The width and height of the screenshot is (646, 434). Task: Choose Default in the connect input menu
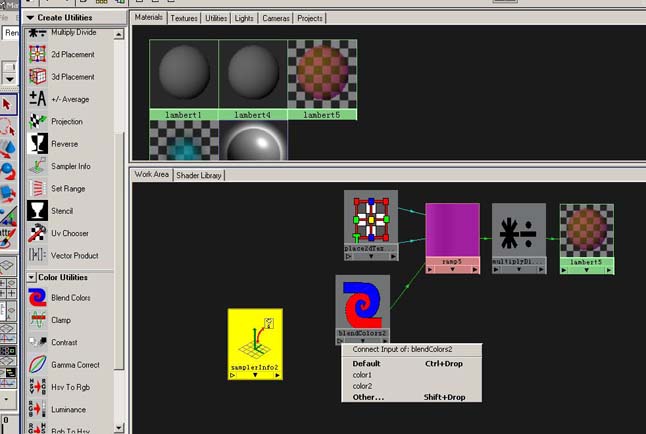[411, 364]
